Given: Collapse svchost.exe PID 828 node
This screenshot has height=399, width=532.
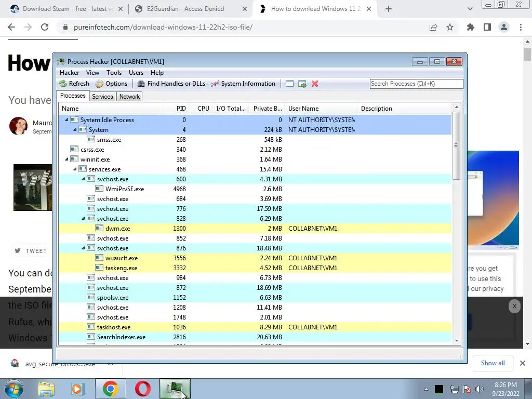Looking at the screenshot, I should 84,219.
